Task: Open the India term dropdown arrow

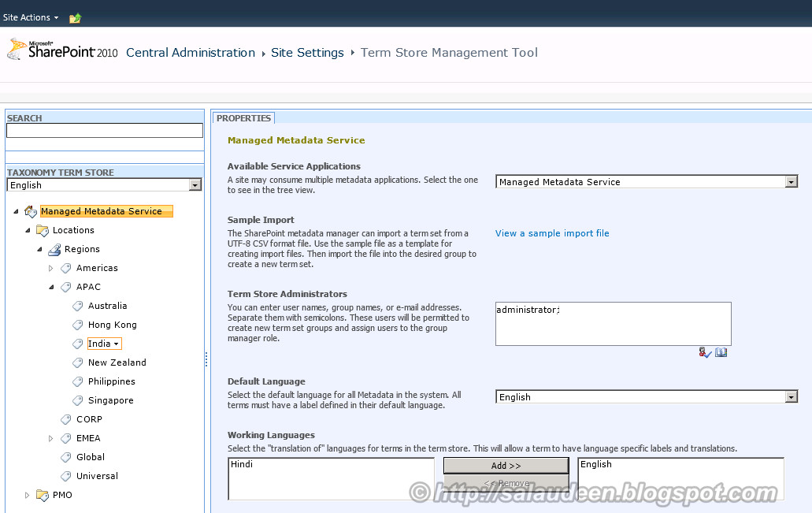Action: click(117, 344)
